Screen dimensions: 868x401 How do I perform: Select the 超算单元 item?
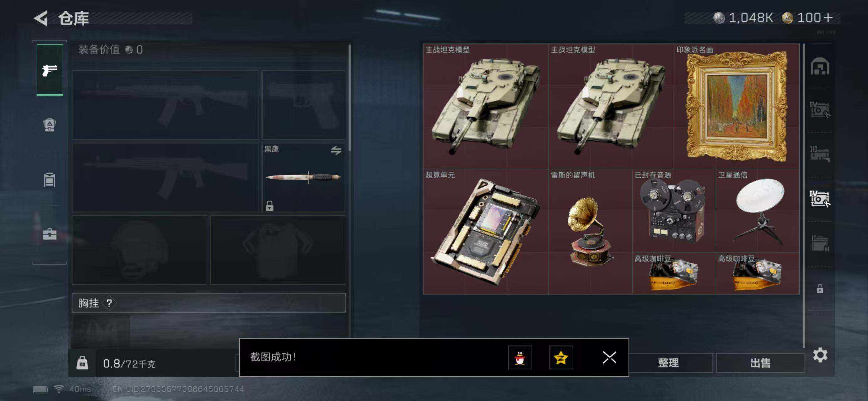[486, 232]
